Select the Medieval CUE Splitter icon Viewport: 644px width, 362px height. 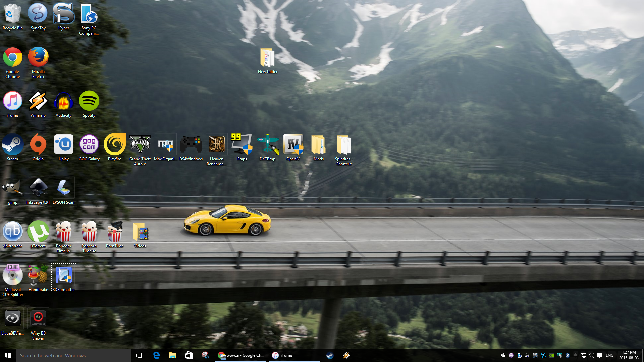click(x=13, y=281)
